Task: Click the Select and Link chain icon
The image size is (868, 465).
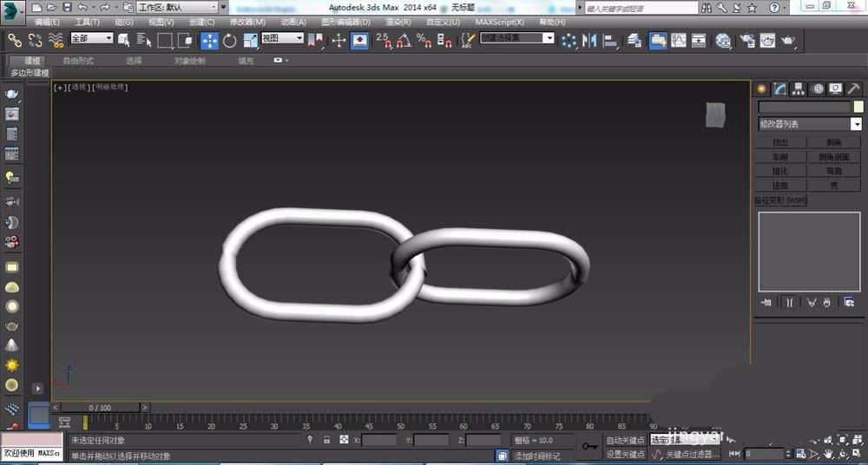Action: tap(15, 40)
